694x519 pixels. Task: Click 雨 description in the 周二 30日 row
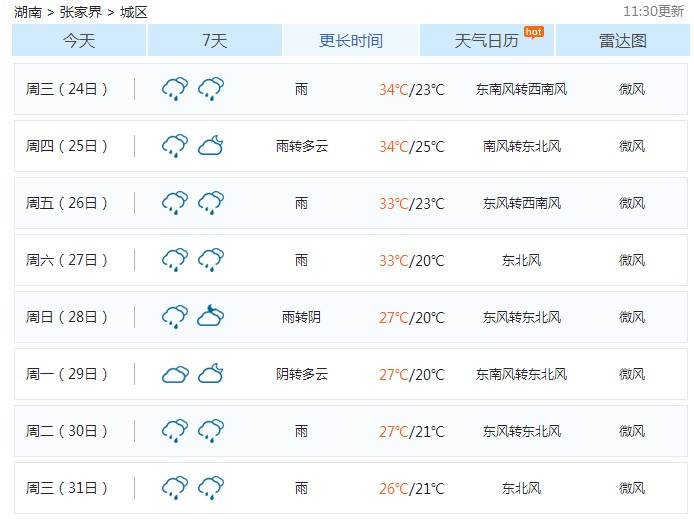(x=301, y=431)
